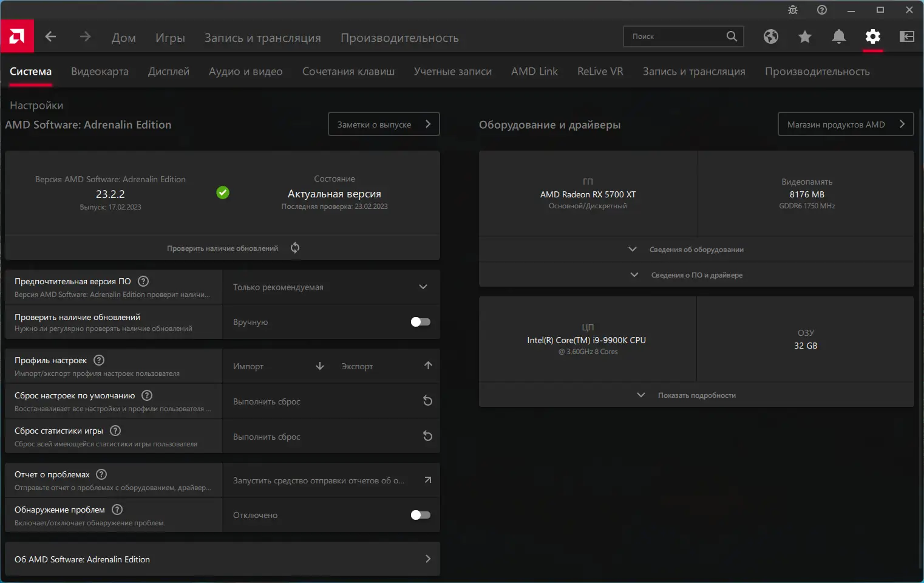Open Магазин продуктов AMD
This screenshot has height=583, width=924.
coord(845,124)
